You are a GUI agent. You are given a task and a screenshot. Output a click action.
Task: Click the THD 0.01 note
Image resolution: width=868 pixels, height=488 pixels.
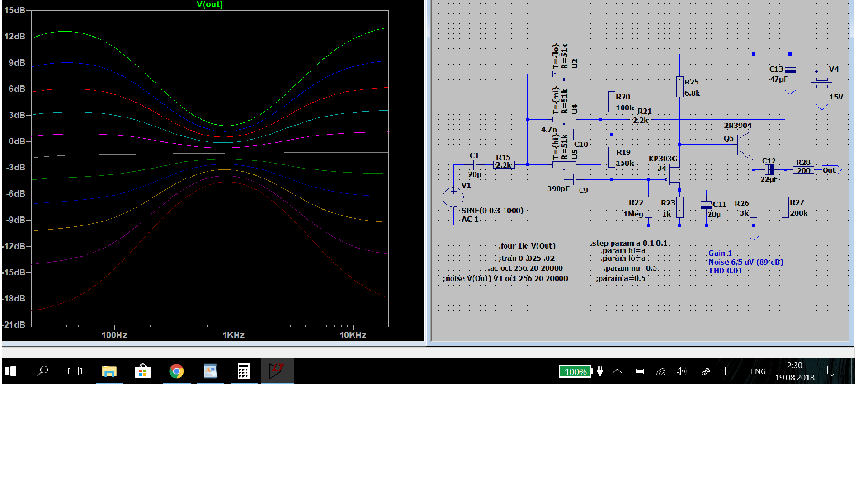click(725, 271)
